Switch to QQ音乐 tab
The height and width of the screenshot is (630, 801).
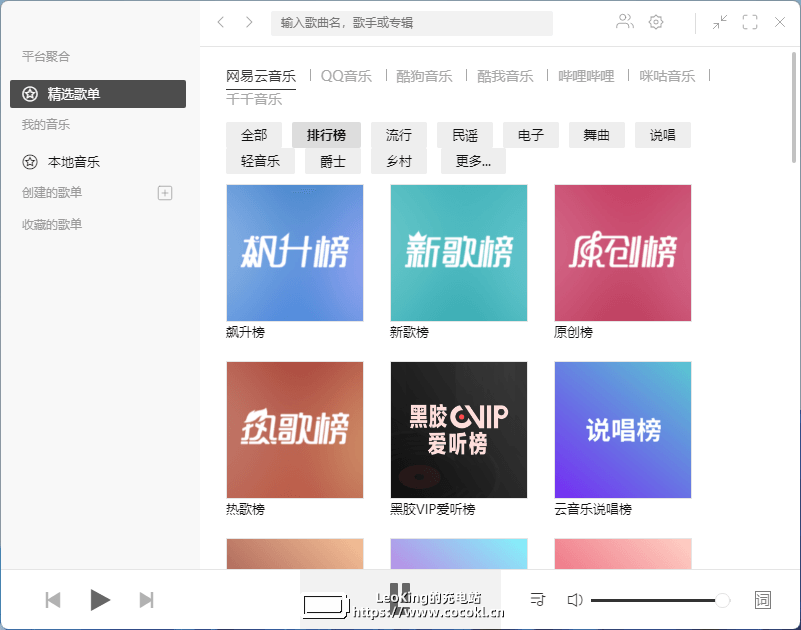[x=346, y=76]
